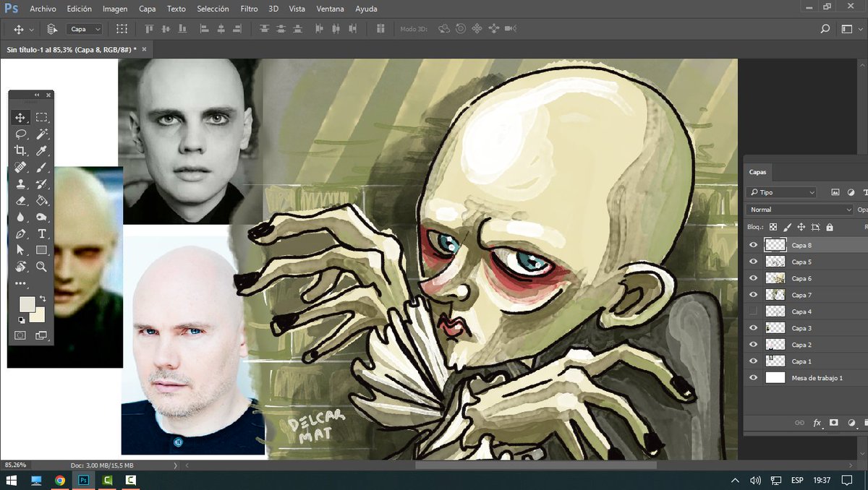Select the Rectangular Marquee tool

[x=42, y=117]
